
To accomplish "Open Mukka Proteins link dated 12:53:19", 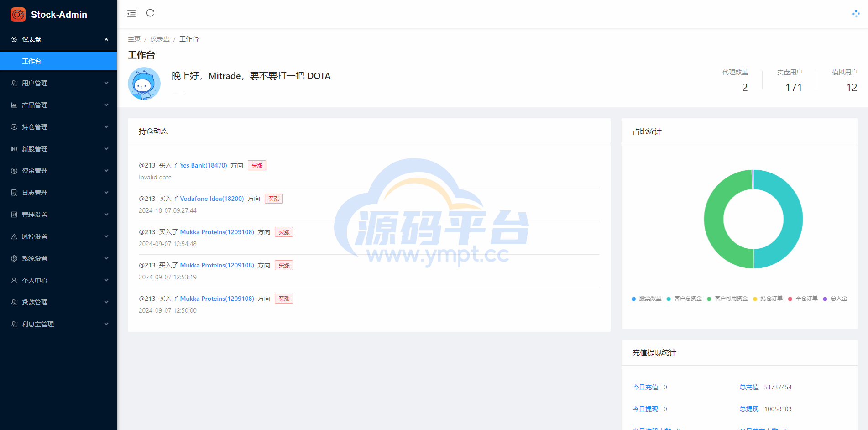I will (x=217, y=265).
